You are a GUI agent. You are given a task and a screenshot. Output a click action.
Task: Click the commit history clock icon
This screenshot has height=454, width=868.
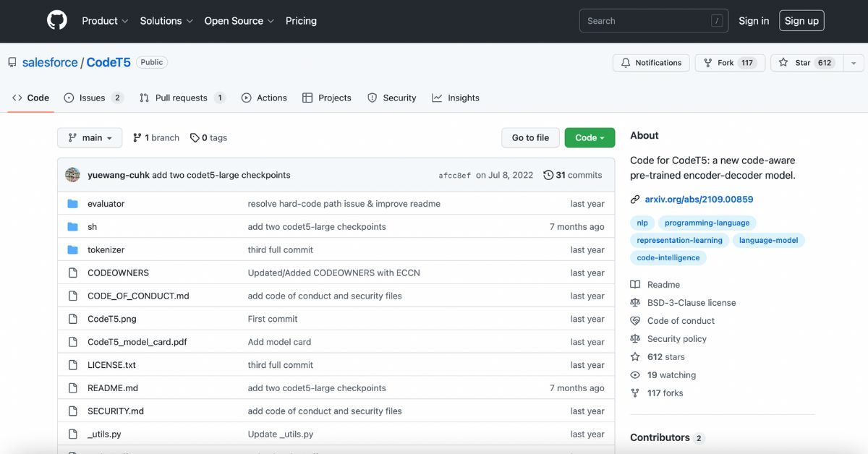click(x=548, y=174)
